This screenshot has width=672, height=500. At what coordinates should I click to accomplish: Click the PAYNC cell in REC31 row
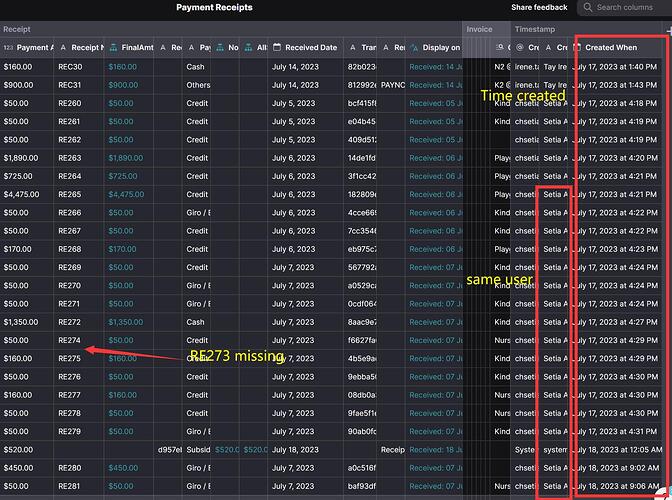pos(391,85)
